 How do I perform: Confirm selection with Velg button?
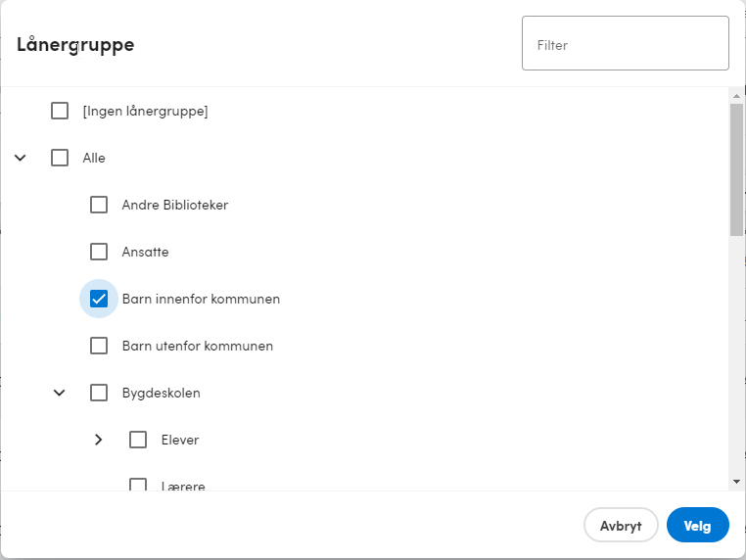pyautogui.click(x=697, y=526)
